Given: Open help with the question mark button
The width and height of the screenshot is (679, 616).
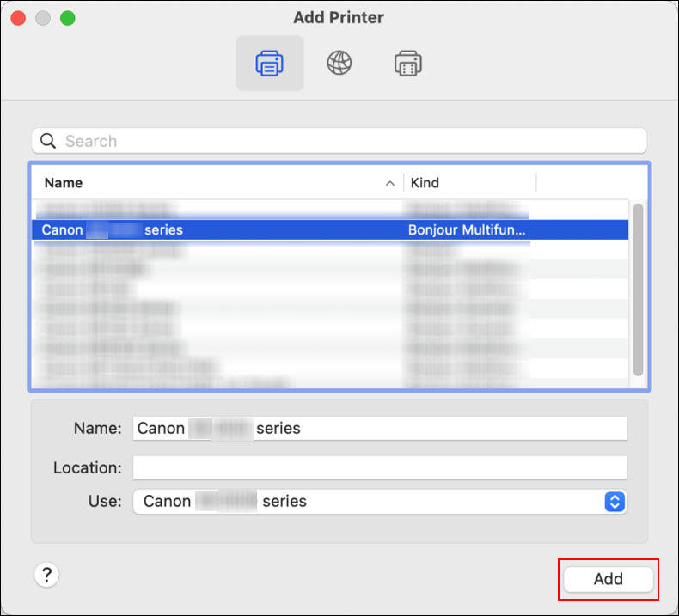Looking at the screenshot, I should click(x=46, y=575).
